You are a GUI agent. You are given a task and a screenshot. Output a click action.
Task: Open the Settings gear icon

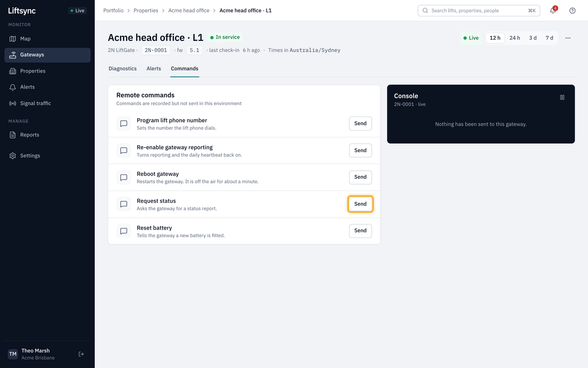(x=13, y=156)
